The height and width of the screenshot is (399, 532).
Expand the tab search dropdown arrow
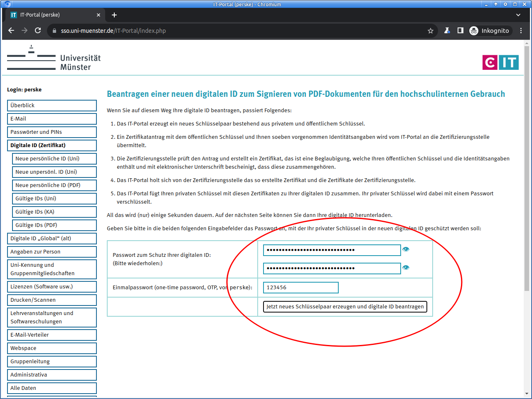coord(518,15)
